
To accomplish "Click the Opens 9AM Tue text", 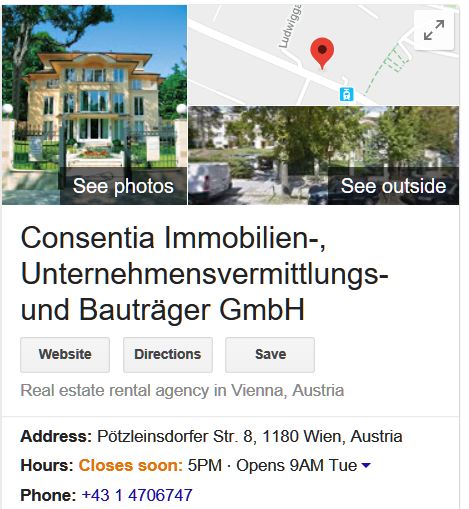I will [297, 465].
